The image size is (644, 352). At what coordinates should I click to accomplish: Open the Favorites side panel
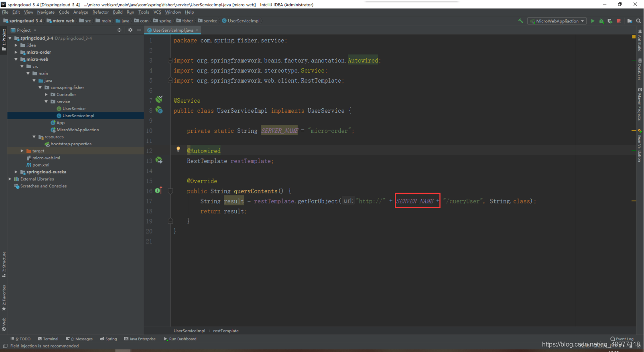[4, 298]
